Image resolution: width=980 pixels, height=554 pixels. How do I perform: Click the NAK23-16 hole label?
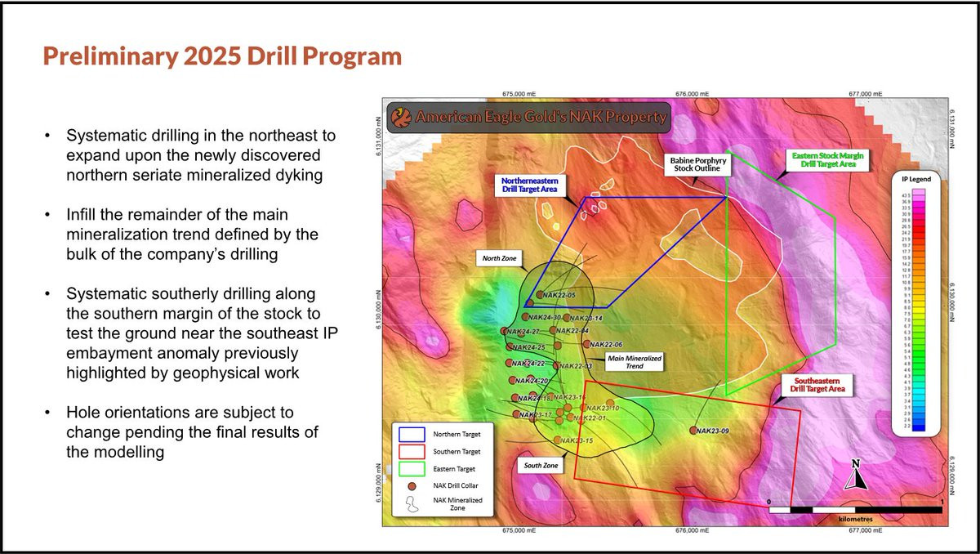pos(570,397)
